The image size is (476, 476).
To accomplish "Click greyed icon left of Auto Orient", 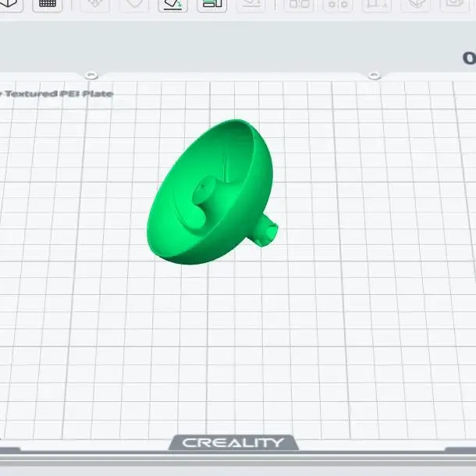I will click(134, 4).
